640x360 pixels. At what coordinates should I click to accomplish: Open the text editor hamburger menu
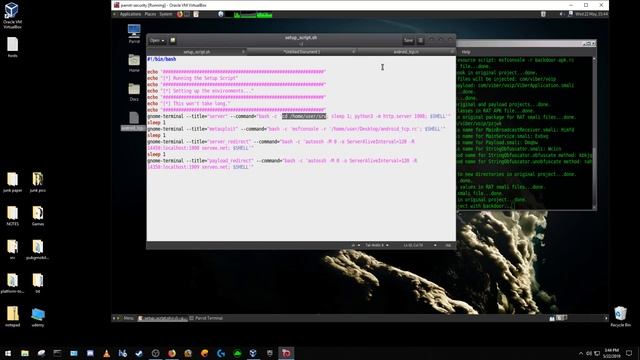coord(420,40)
